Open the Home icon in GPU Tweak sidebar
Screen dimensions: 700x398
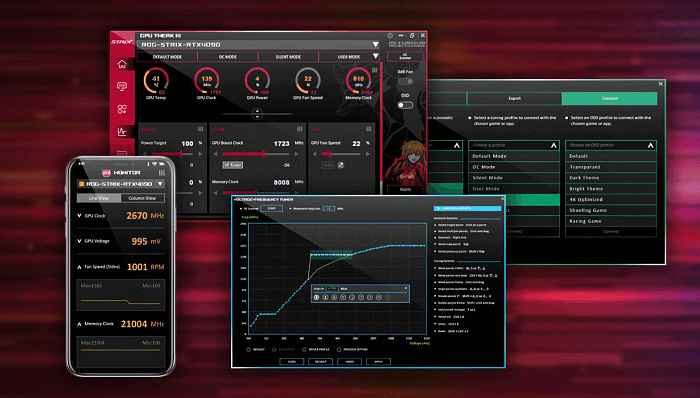(122, 64)
